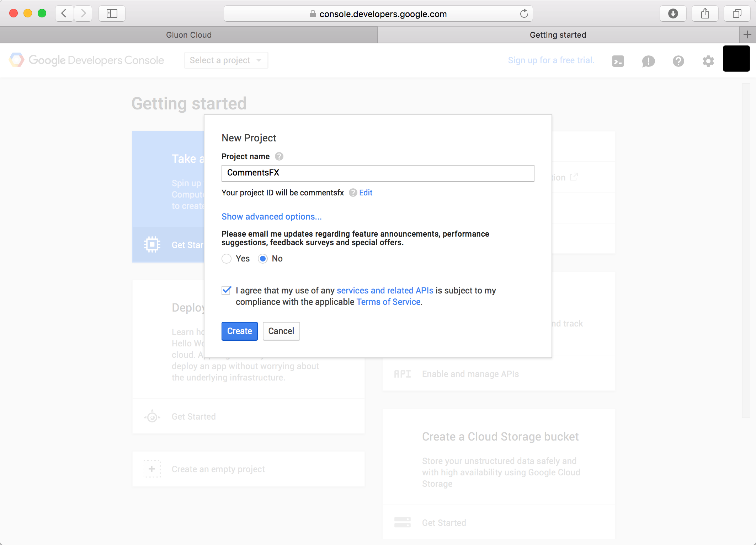
Task: Add a new tab with plus icon
Action: [x=747, y=34]
